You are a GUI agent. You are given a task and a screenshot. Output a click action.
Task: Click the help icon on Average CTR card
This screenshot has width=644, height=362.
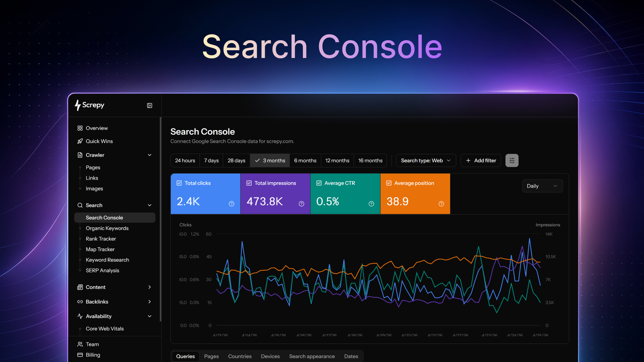pyautogui.click(x=371, y=204)
